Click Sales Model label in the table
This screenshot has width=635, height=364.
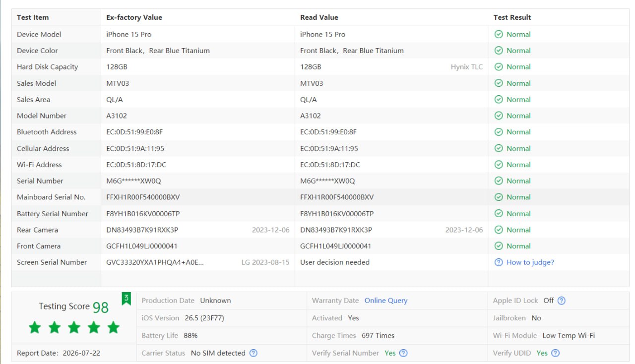pyautogui.click(x=36, y=83)
